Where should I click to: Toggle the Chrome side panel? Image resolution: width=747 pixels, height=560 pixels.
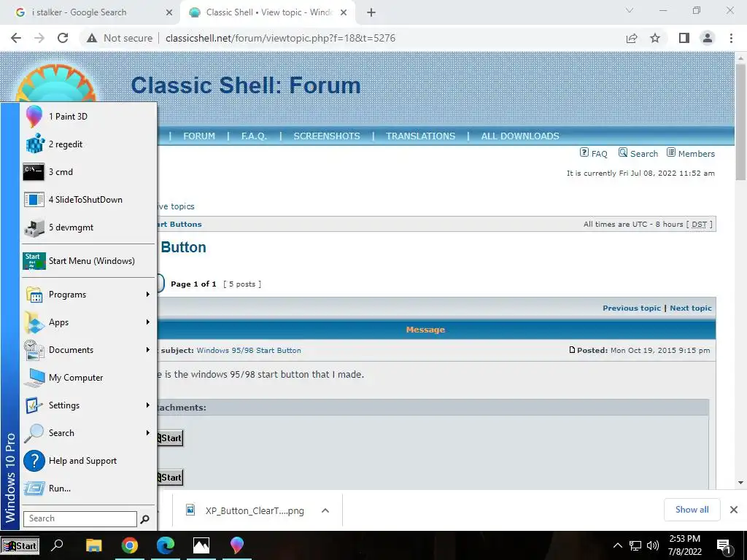(684, 38)
